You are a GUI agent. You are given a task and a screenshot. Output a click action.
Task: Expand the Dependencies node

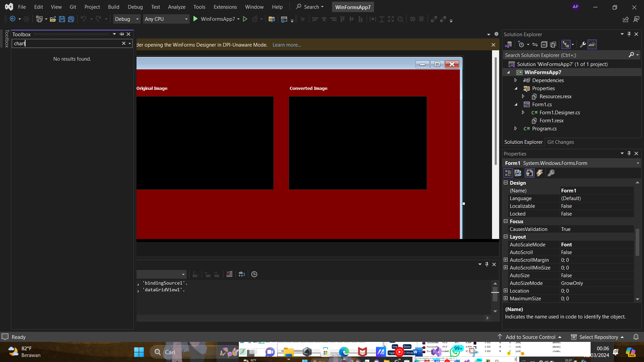point(516,80)
